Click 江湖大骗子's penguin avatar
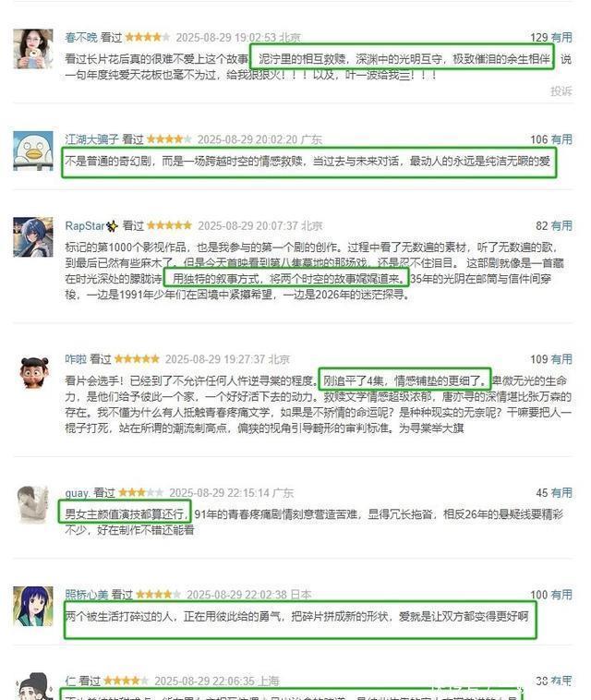This screenshot has width=591, height=700. (x=33, y=151)
